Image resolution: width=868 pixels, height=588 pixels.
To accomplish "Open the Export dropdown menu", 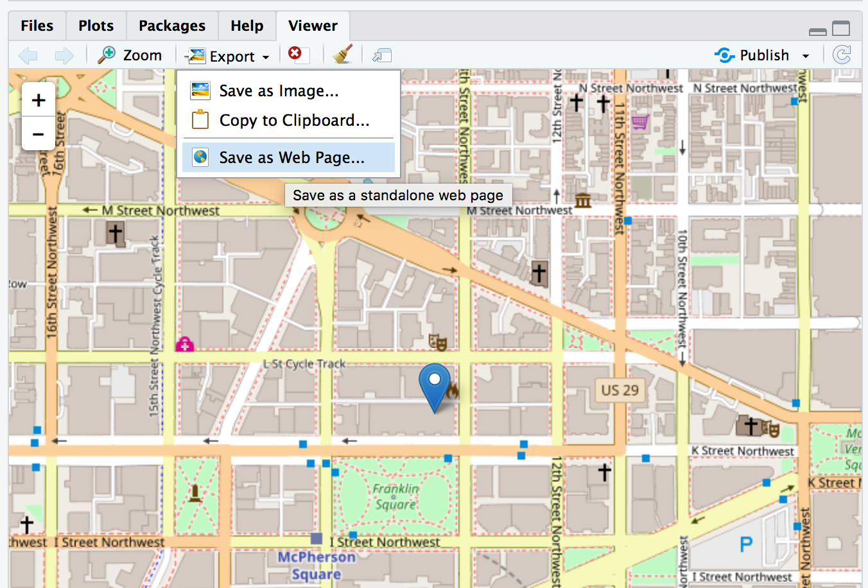I will pos(228,56).
